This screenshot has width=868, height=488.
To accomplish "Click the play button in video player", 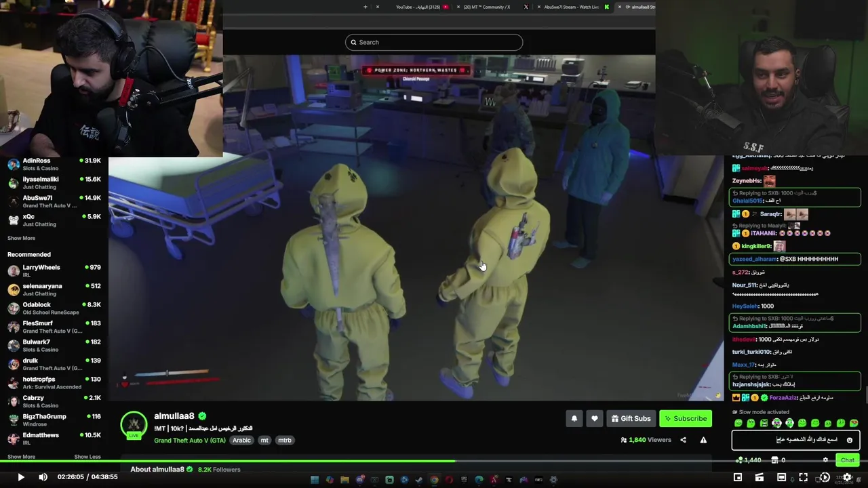I will [x=20, y=477].
